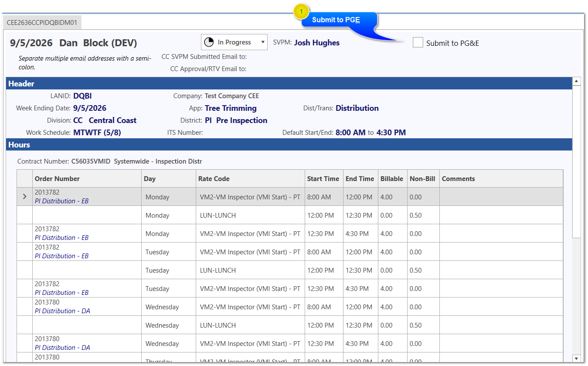Screen dimensions: 588x366
Task: Click Wednesday 12:30 PM row billable 4.00
Action: 386,344
